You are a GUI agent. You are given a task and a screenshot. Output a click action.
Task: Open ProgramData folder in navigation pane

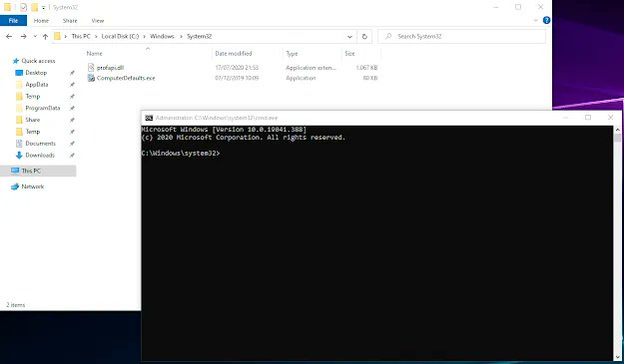[x=43, y=108]
